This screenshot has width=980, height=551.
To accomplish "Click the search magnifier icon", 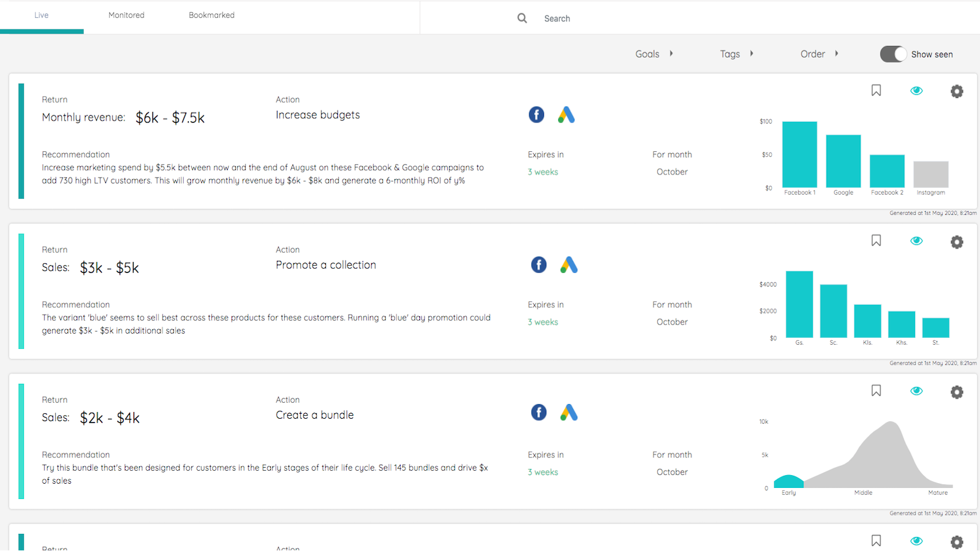I will 522,18.
